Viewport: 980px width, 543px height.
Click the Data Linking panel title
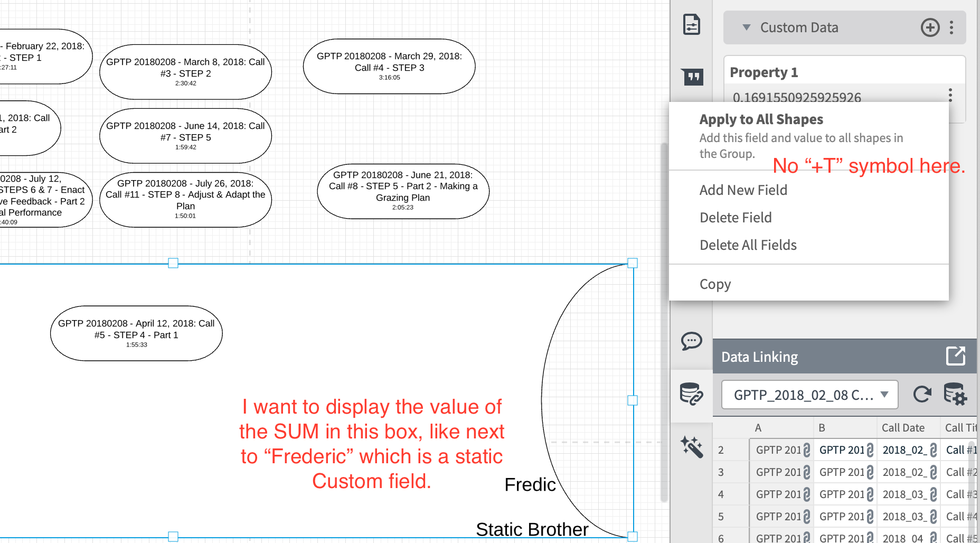point(759,357)
